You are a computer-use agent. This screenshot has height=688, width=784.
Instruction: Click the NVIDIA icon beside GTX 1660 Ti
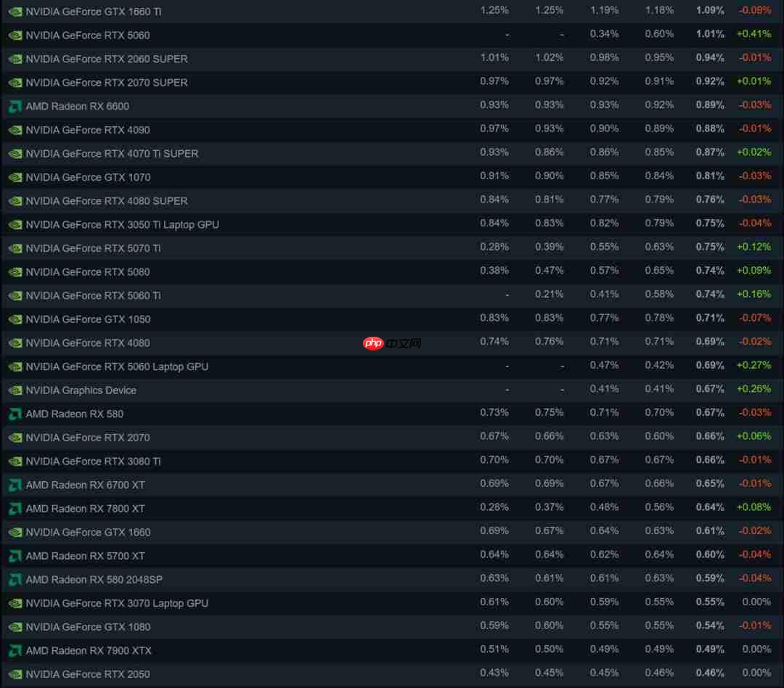pos(15,12)
